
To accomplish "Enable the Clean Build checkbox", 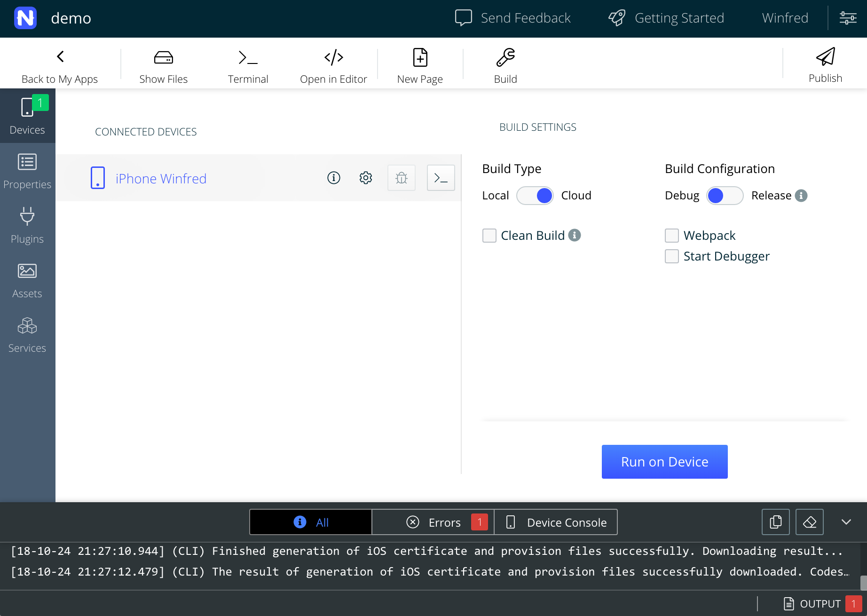I will coord(489,236).
